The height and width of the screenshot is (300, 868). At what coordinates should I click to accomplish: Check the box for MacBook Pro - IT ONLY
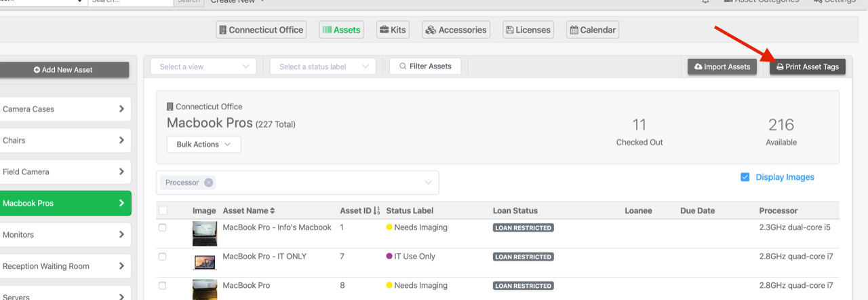[162, 257]
